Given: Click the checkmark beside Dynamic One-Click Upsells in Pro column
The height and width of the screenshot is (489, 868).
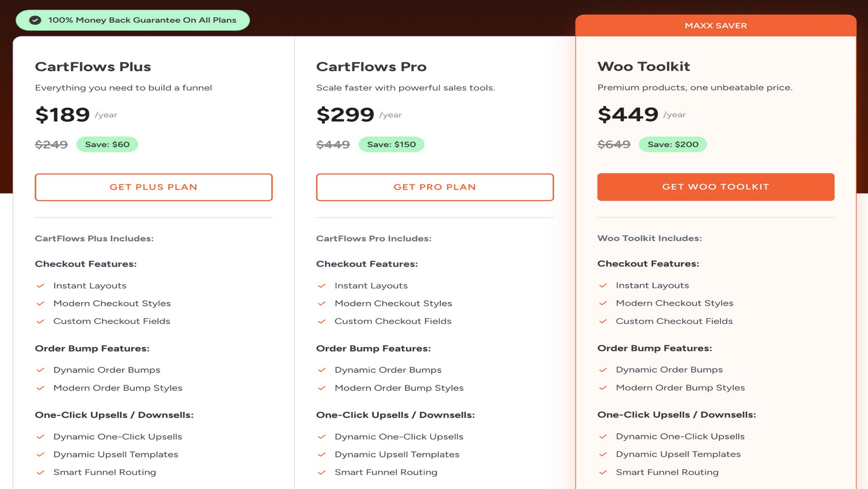Looking at the screenshot, I should (322, 437).
